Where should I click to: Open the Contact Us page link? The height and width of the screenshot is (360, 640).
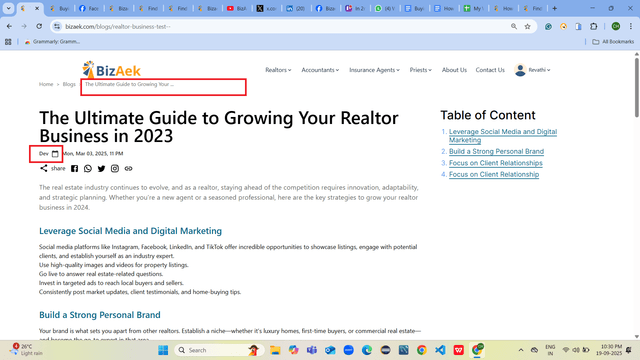point(490,70)
